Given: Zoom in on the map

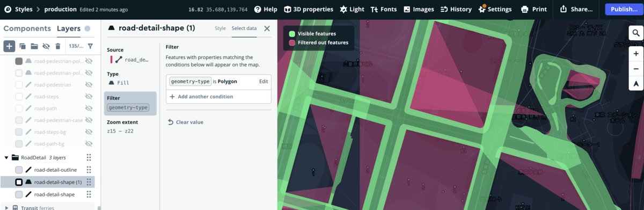Looking at the screenshot, I should pyautogui.click(x=635, y=54).
